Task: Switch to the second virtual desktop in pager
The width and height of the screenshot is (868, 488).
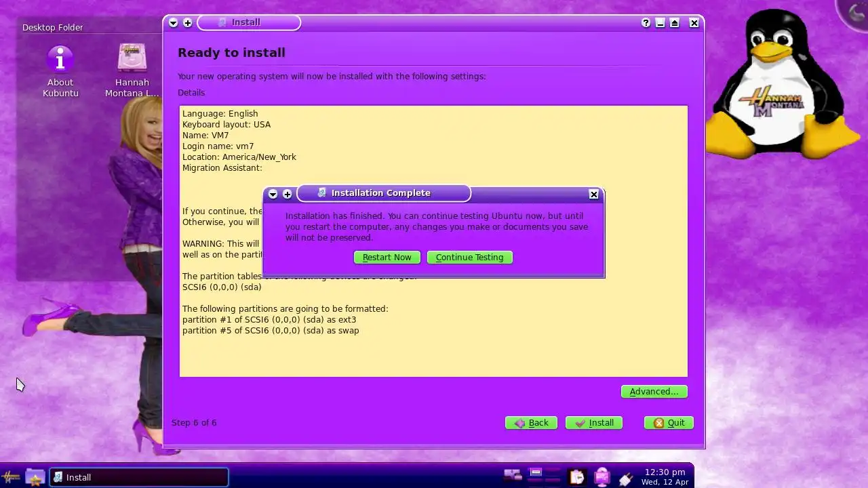Action: (553, 472)
